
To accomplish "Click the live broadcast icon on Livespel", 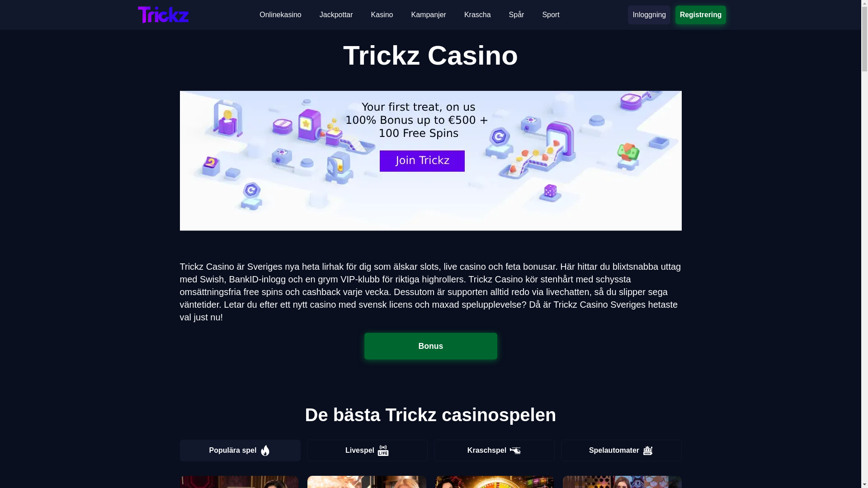I will click(x=383, y=450).
